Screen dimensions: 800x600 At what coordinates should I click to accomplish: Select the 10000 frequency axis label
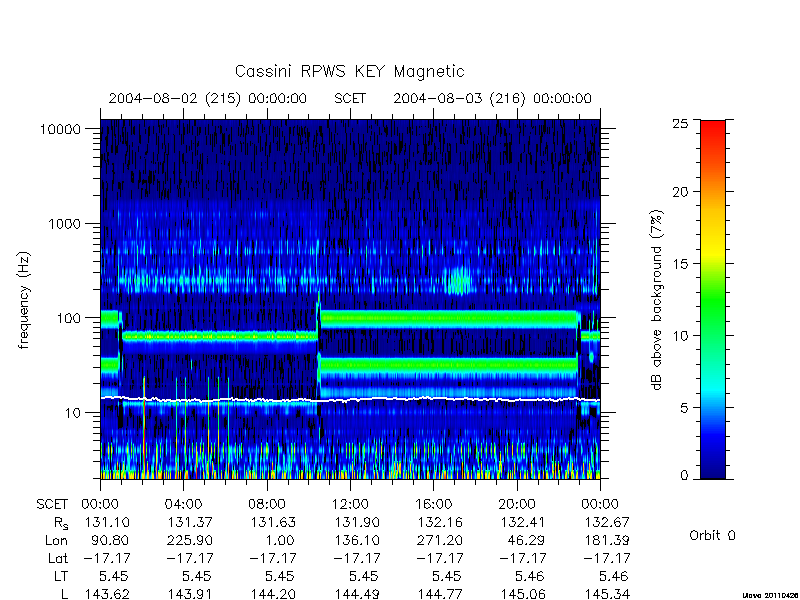tap(60, 130)
